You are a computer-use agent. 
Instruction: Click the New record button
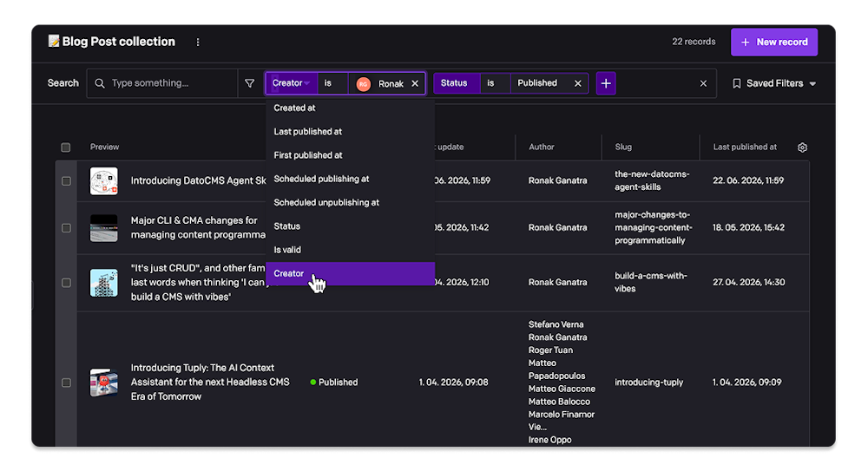coord(774,42)
